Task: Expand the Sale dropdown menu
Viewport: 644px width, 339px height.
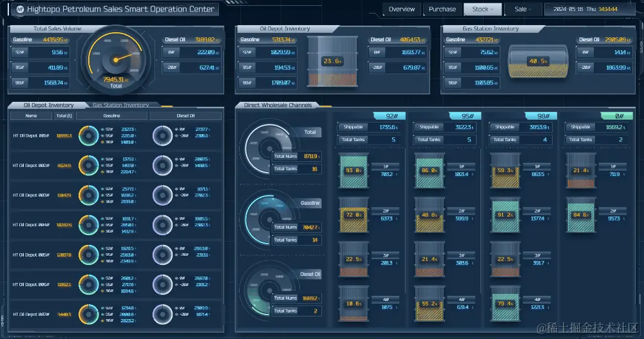Action: pyautogui.click(x=523, y=9)
